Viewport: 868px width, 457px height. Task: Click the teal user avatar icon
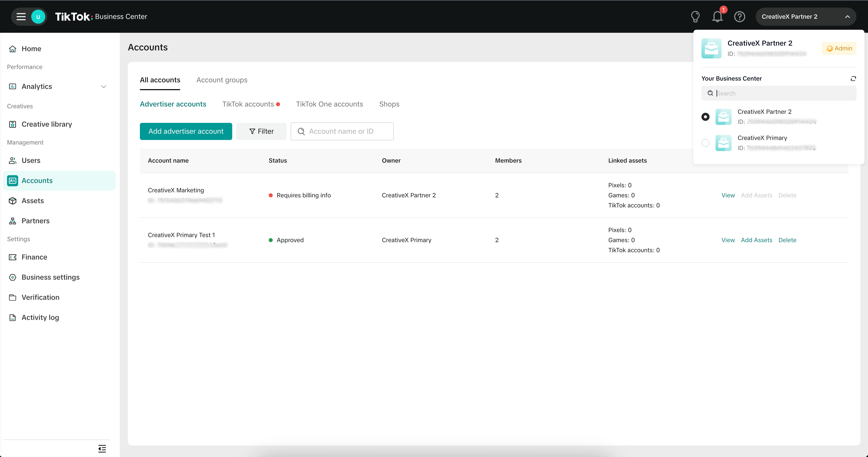pos(38,17)
